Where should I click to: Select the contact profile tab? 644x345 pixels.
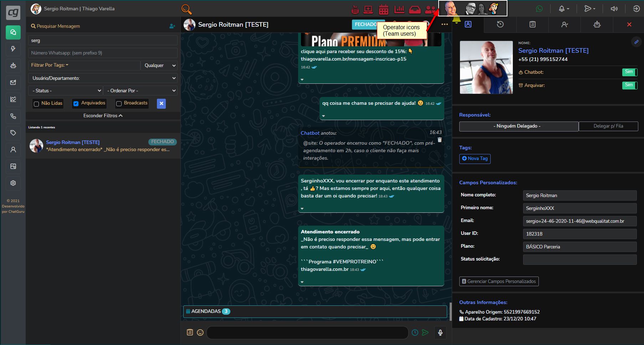coord(468,24)
